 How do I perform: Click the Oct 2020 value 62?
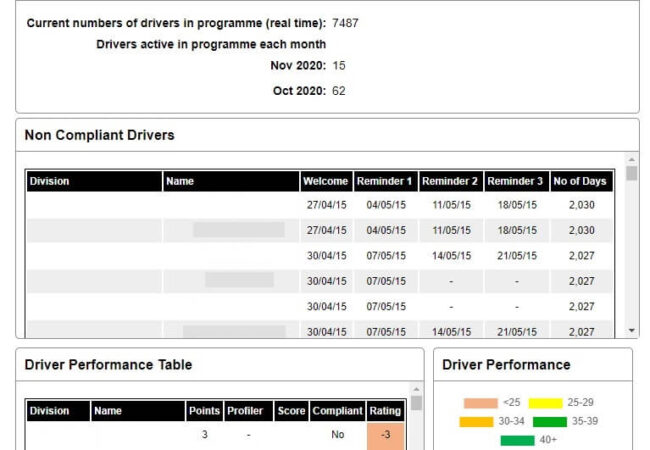click(339, 91)
